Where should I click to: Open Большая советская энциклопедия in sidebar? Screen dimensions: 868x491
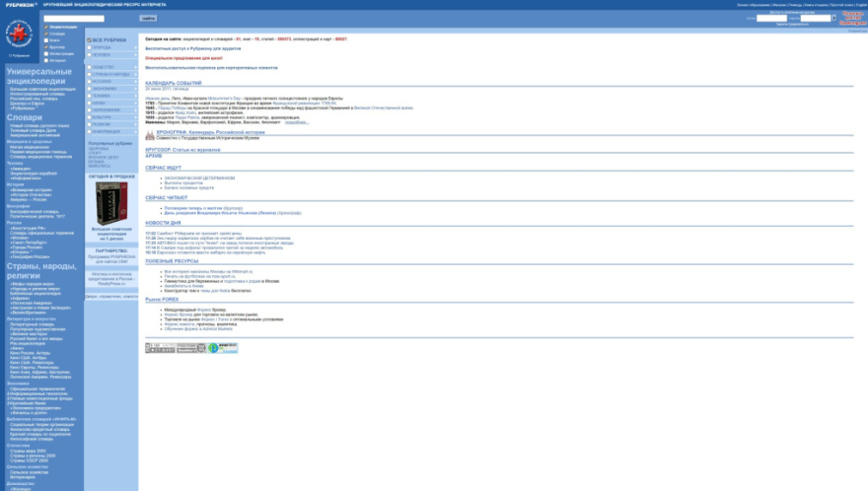click(x=42, y=89)
